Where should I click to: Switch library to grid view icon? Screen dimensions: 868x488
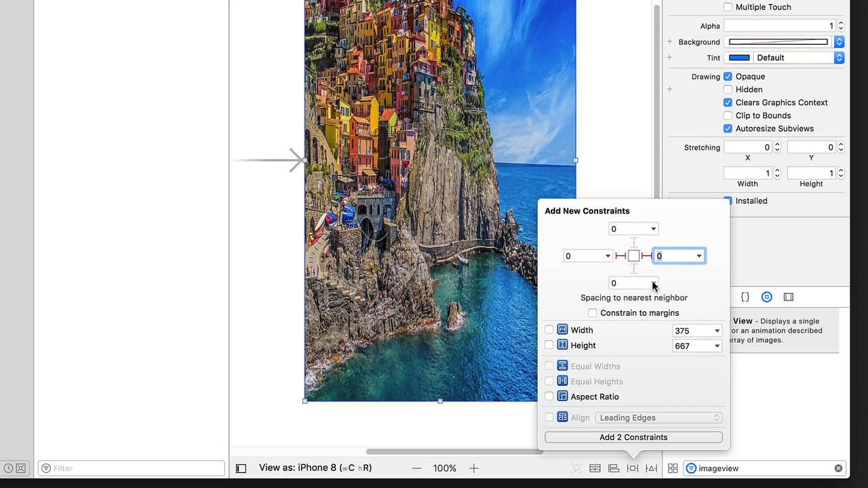(673, 468)
